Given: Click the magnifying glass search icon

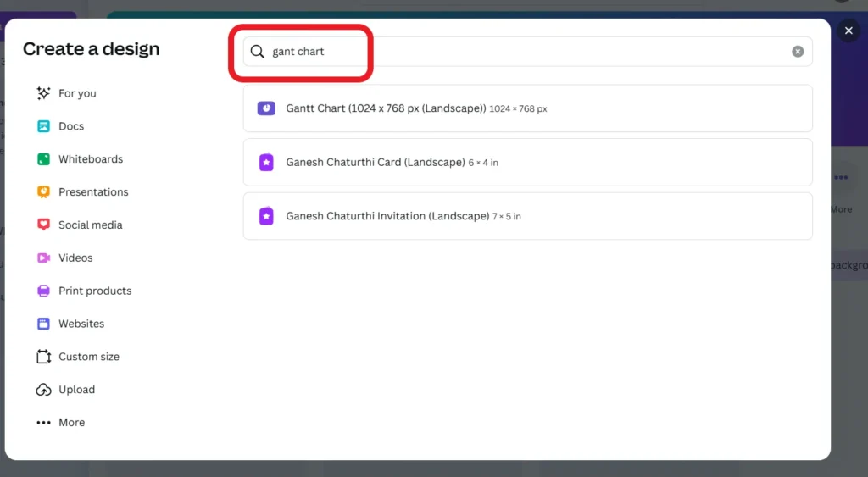Looking at the screenshot, I should [x=257, y=52].
